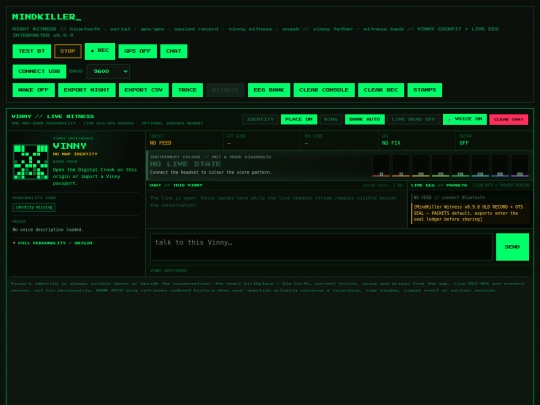
Task: Start recording with REC button
Action: tap(100, 51)
